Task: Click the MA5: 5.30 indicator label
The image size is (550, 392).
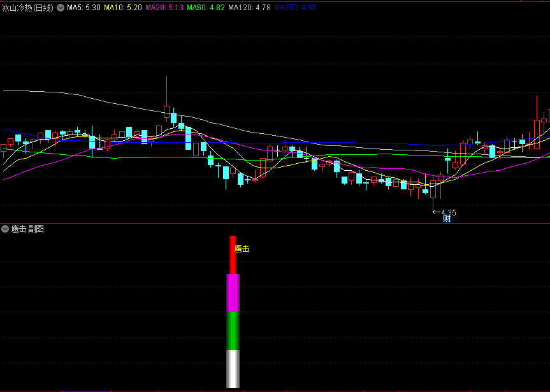Action: pos(84,8)
